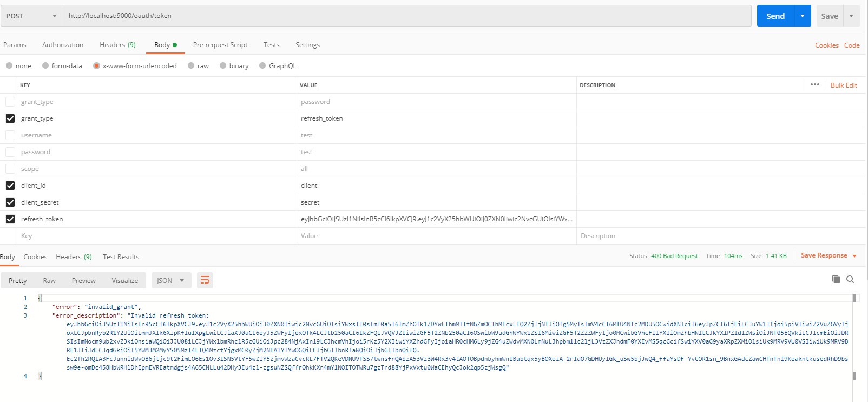Enable the username row checkbox

pyautogui.click(x=10, y=135)
